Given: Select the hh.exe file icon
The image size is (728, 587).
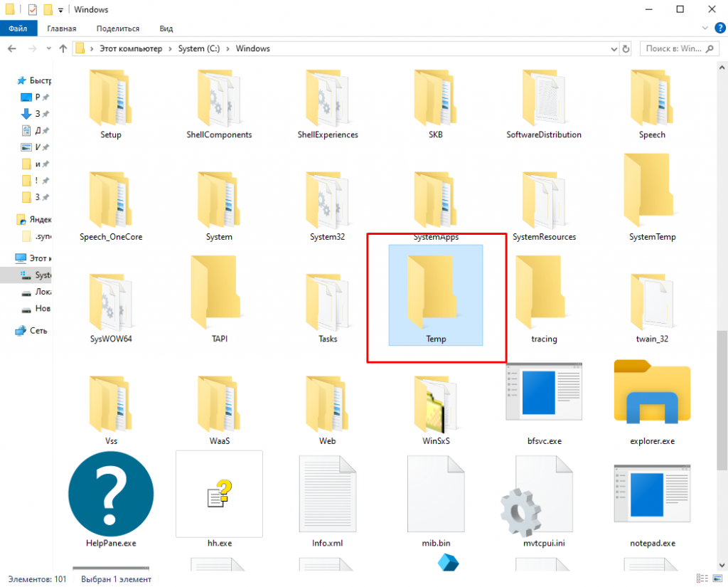Looking at the screenshot, I should [219, 494].
